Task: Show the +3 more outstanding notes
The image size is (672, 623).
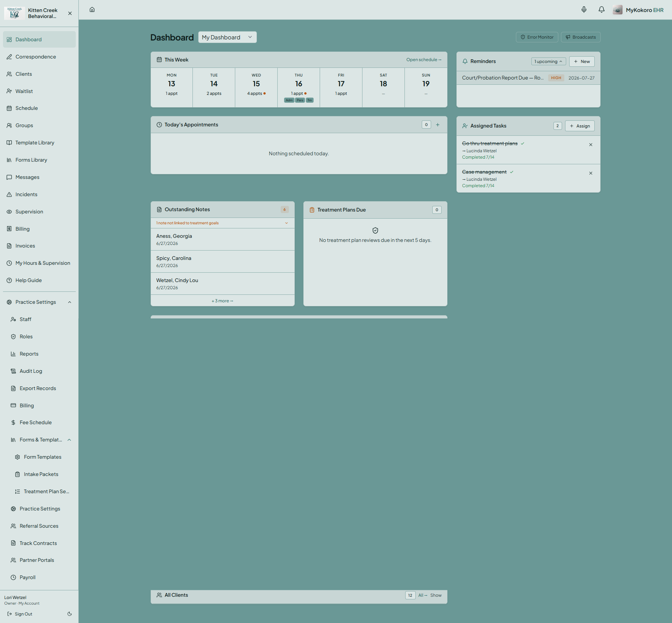Action: (222, 301)
